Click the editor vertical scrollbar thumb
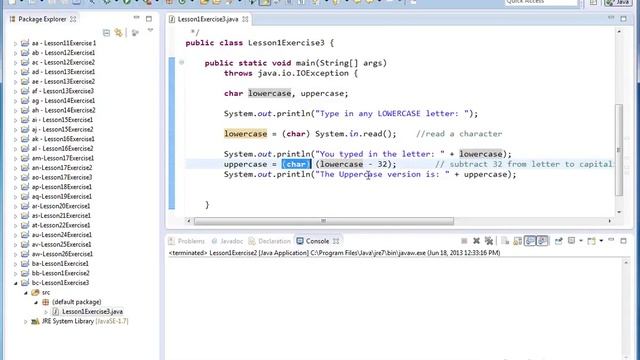640x360 pixels. (x=619, y=149)
